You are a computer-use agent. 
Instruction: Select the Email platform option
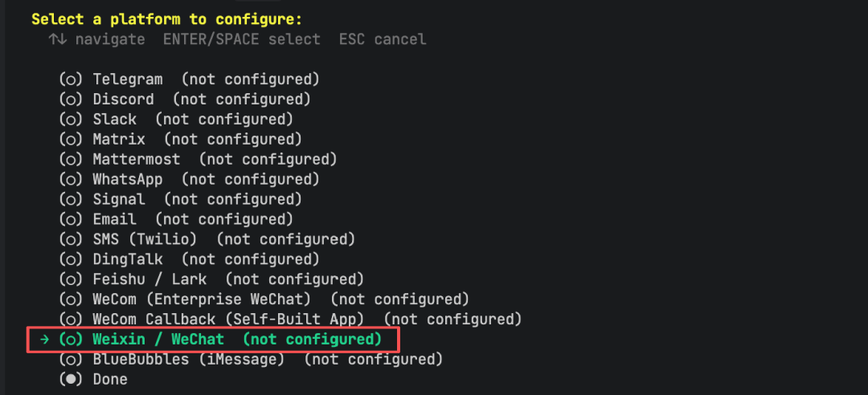[x=176, y=220]
